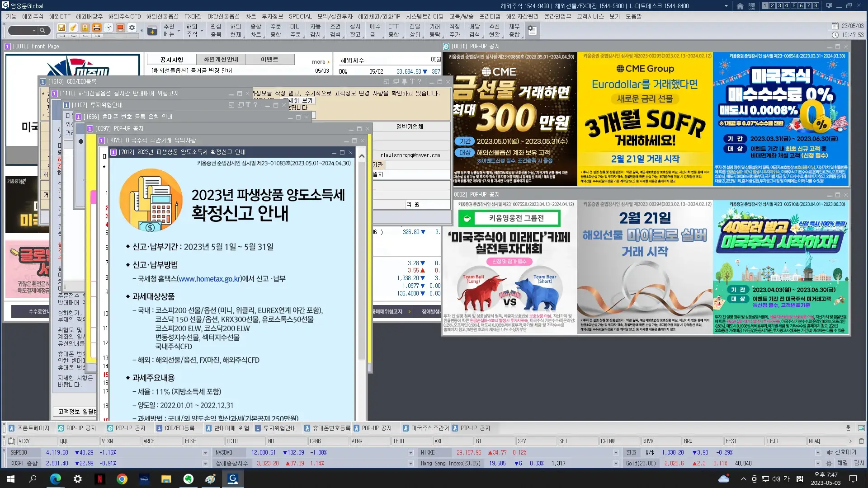Switch to virtual screen number 8

pos(816,6)
